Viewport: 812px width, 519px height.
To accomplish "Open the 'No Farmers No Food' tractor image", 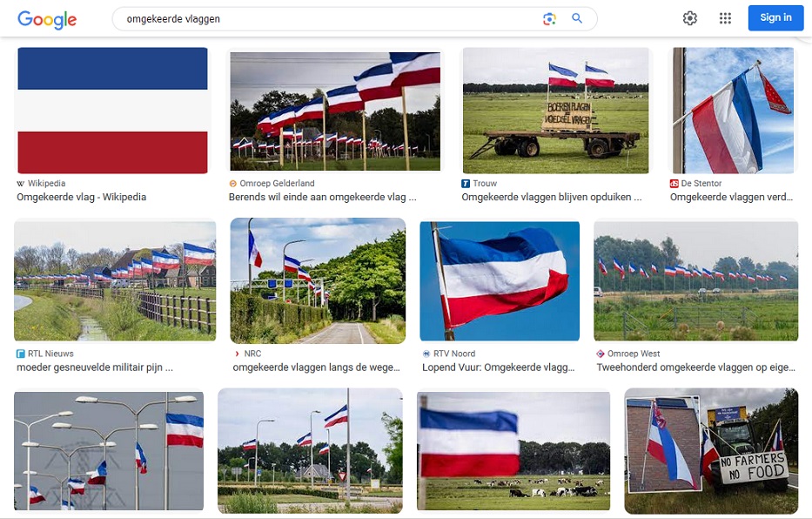I will pos(711,450).
